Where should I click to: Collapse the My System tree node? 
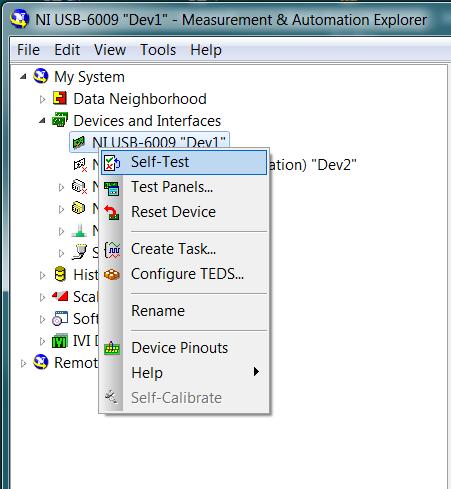tap(23, 77)
